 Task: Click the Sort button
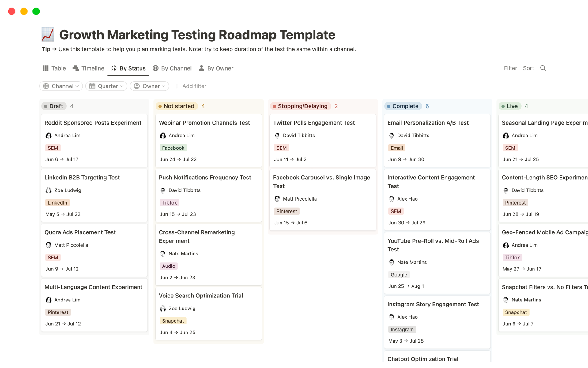[528, 68]
